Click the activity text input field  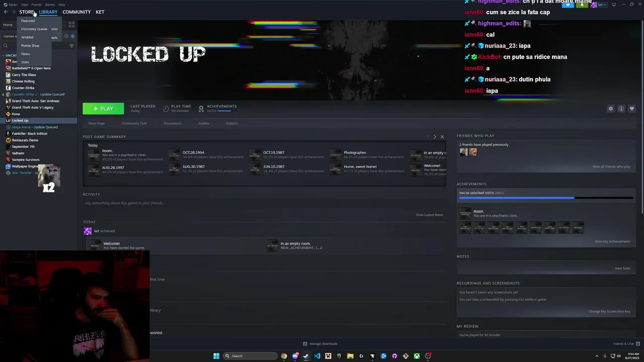pos(264,203)
